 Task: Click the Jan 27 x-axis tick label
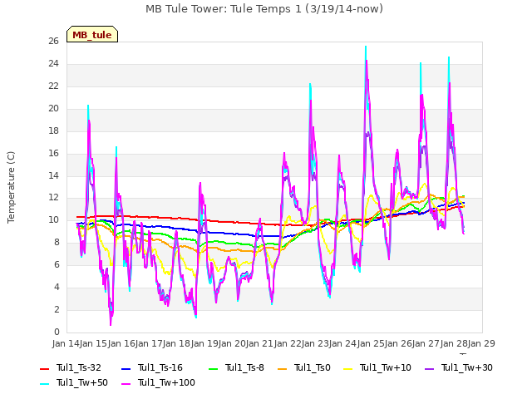point(426,343)
